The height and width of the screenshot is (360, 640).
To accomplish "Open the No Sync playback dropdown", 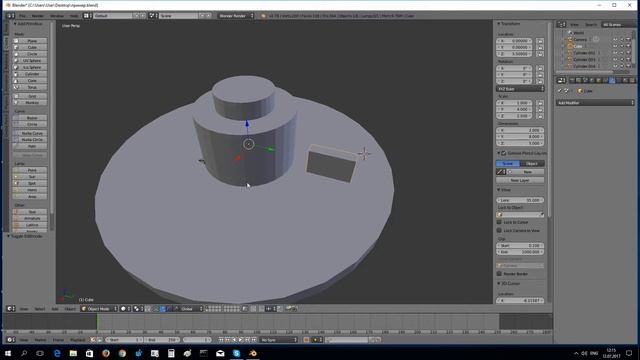I will [x=279, y=340].
